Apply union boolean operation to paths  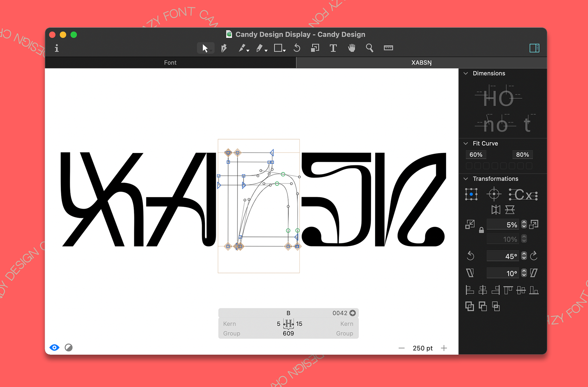469,306
